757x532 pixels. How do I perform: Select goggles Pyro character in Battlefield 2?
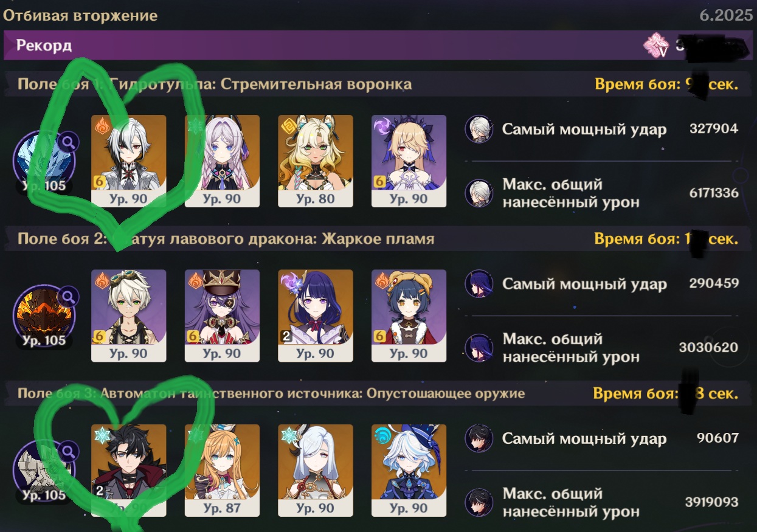pyautogui.click(x=129, y=316)
